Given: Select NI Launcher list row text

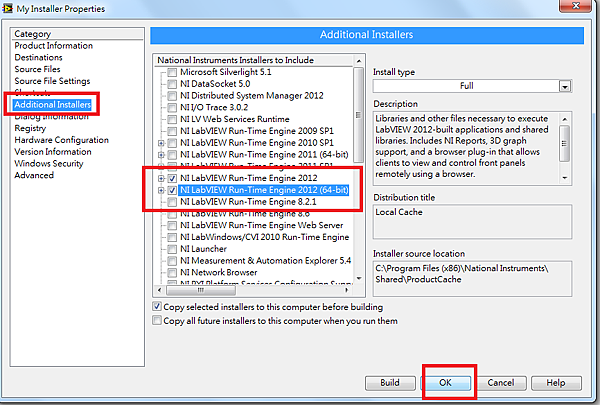Looking at the screenshot, I should coord(203,249).
